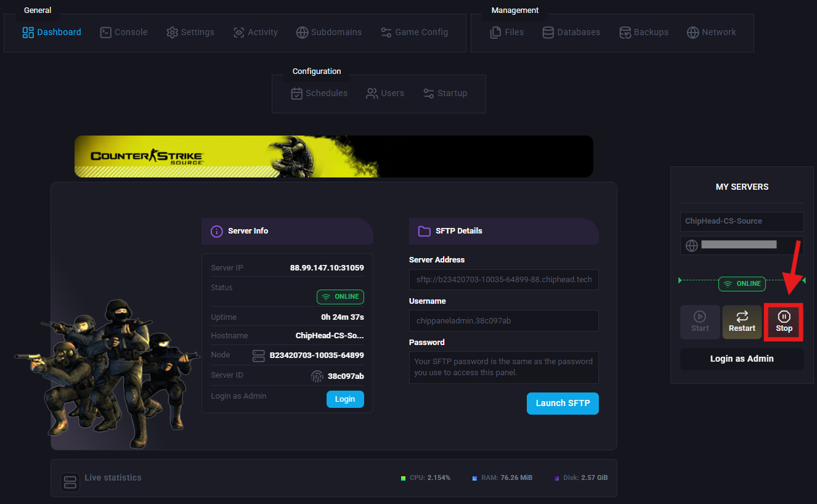Click the Files documents icon
The height and width of the screenshot is (504, 817).
[495, 32]
